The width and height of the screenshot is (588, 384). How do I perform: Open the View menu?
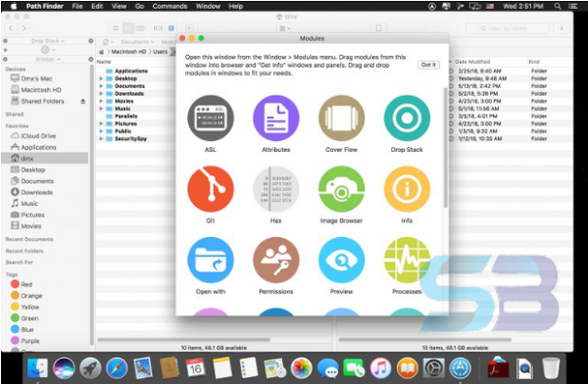[x=119, y=6]
